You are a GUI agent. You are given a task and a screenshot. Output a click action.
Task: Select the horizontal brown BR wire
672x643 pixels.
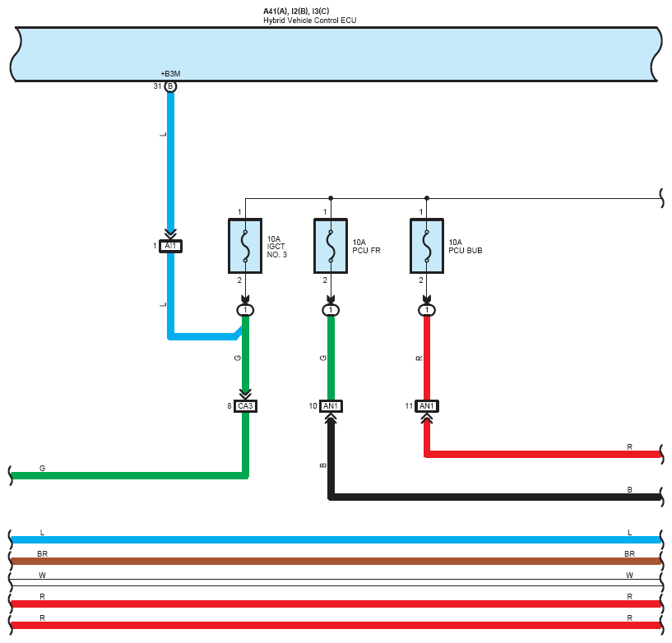(336, 561)
